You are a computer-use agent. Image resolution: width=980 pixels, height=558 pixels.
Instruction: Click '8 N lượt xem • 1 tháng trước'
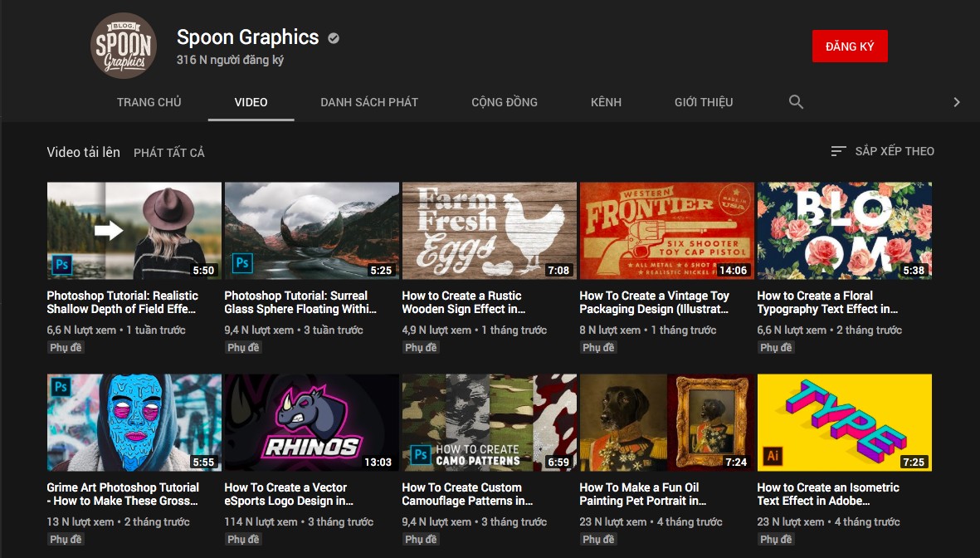pos(648,330)
